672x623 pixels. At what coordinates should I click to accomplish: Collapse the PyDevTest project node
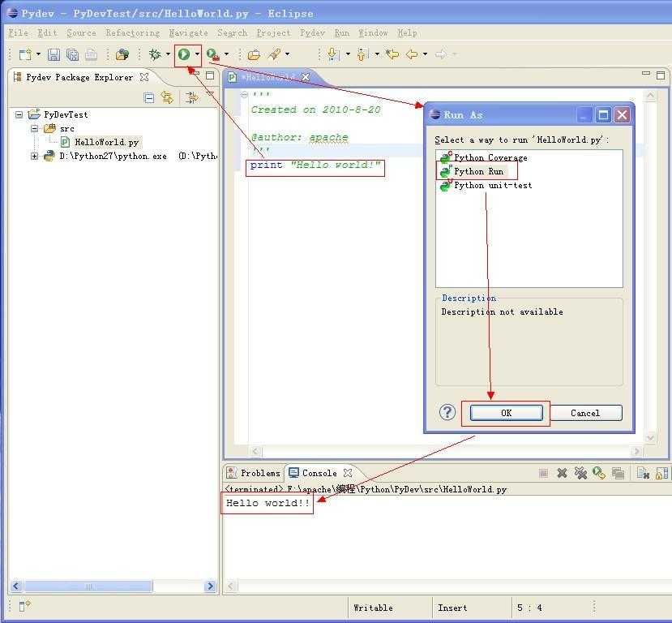(19, 114)
